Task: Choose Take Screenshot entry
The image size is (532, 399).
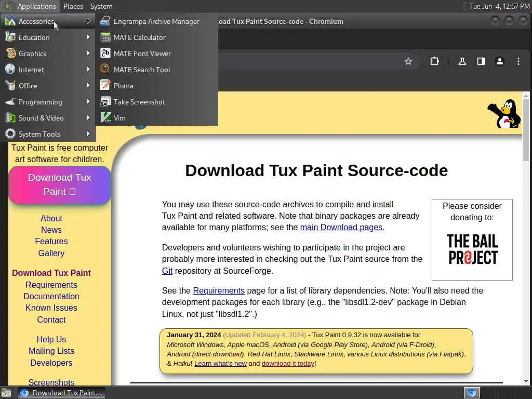Action: point(156,102)
